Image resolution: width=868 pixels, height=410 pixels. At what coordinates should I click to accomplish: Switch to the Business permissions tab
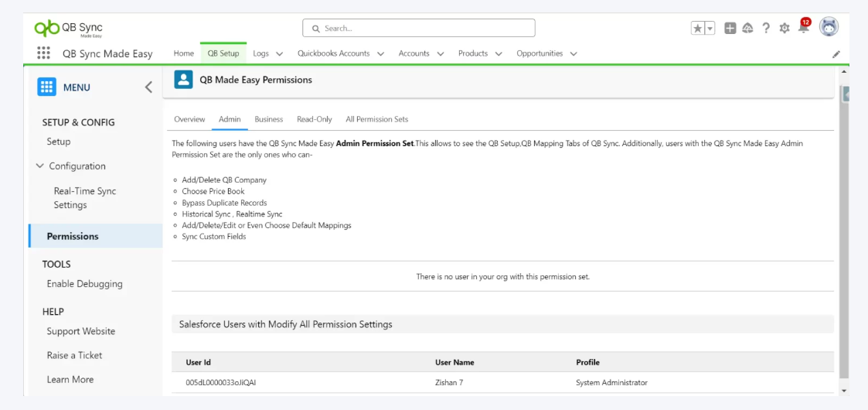(269, 119)
